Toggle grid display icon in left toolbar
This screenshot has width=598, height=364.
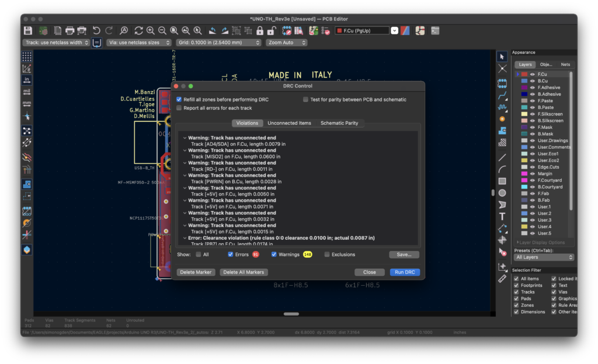pyautogui.click(x=27, y=57)
